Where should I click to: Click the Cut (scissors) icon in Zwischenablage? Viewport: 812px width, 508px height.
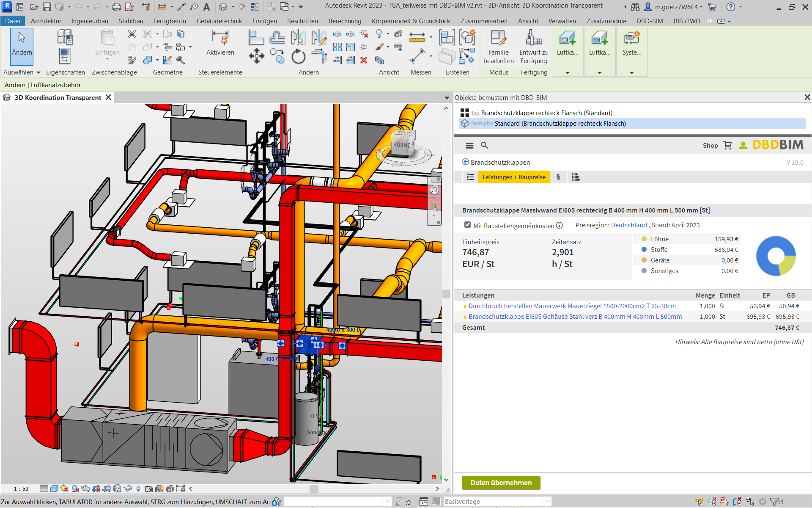(x=132, y=34)
